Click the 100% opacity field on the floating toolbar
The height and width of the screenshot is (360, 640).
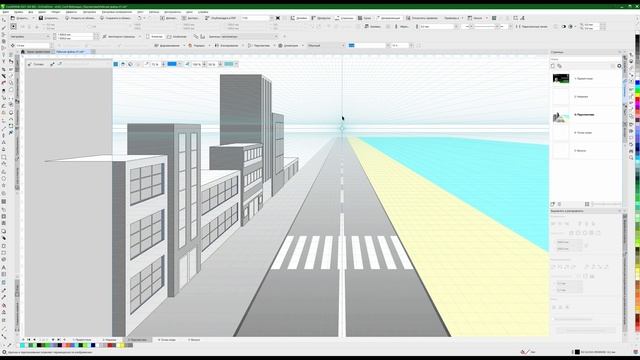(x=196, y=64)
